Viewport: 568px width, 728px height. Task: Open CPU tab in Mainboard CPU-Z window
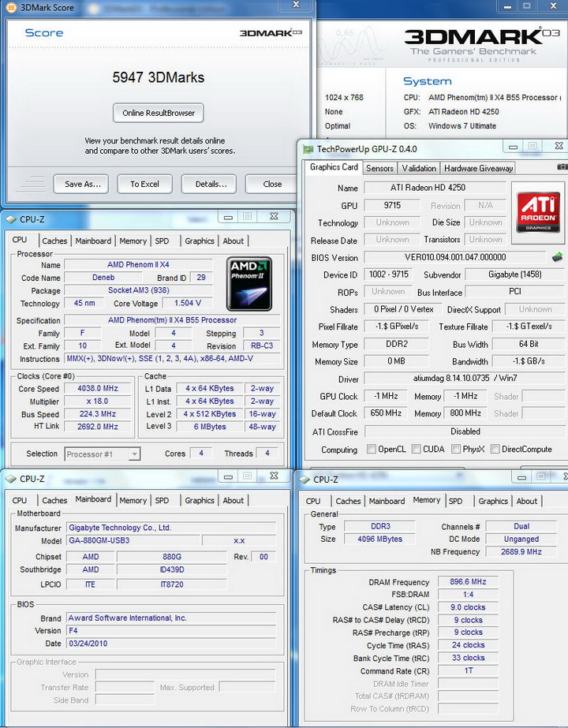click(20, 501)
